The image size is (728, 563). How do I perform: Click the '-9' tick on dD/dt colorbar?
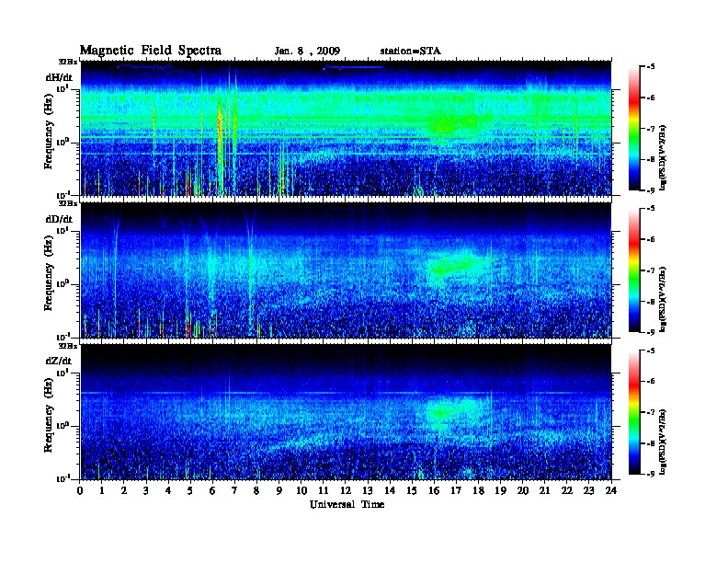(x=651, y=332)
